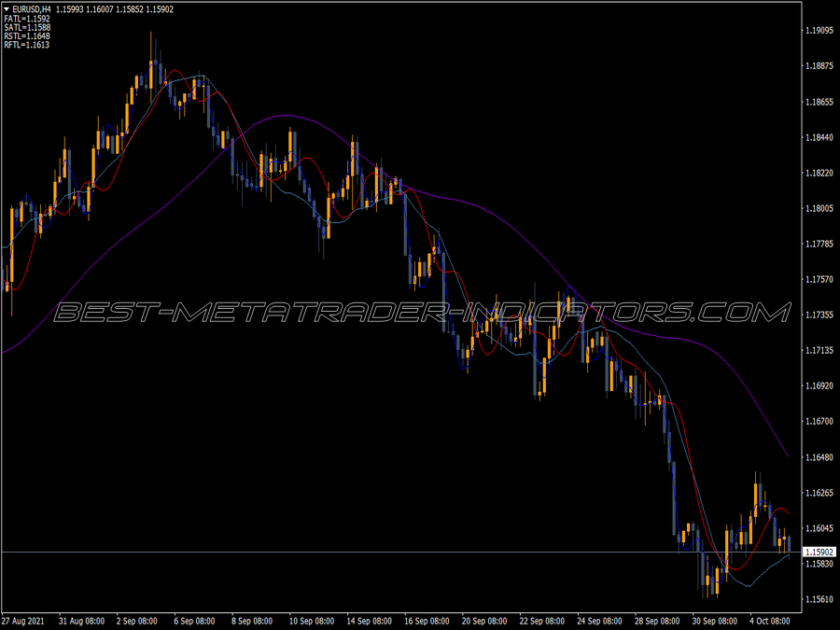Click the 1.18875 price axis label

819,66
